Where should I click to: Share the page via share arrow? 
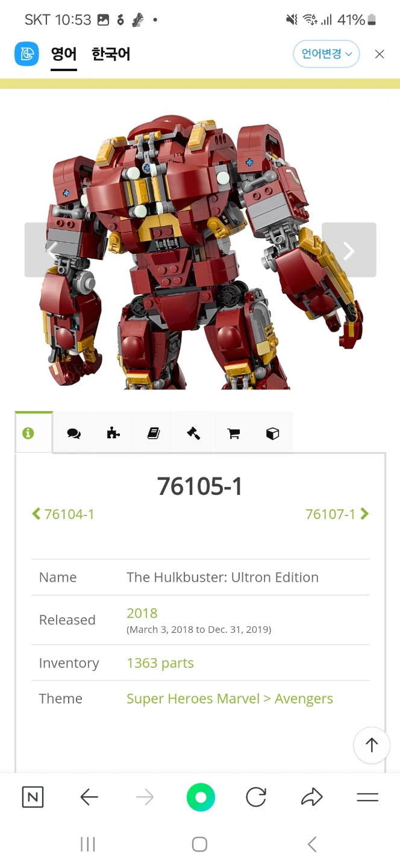311,797
